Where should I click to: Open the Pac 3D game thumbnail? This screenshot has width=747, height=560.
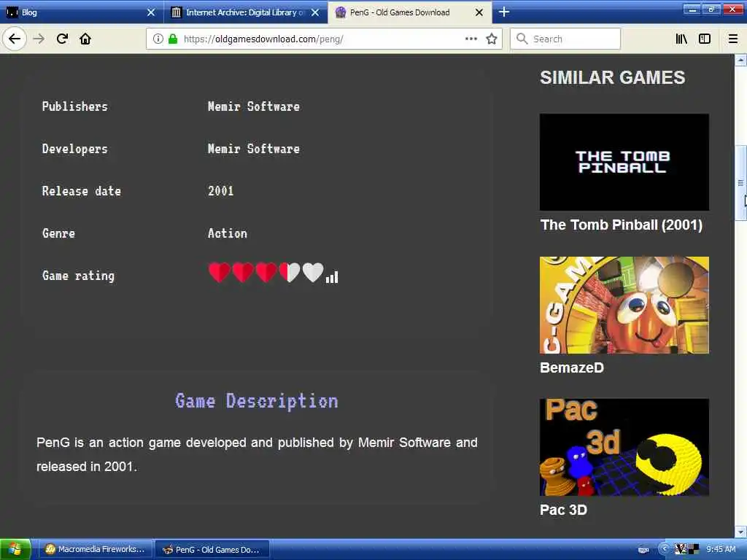click(624, 447)
